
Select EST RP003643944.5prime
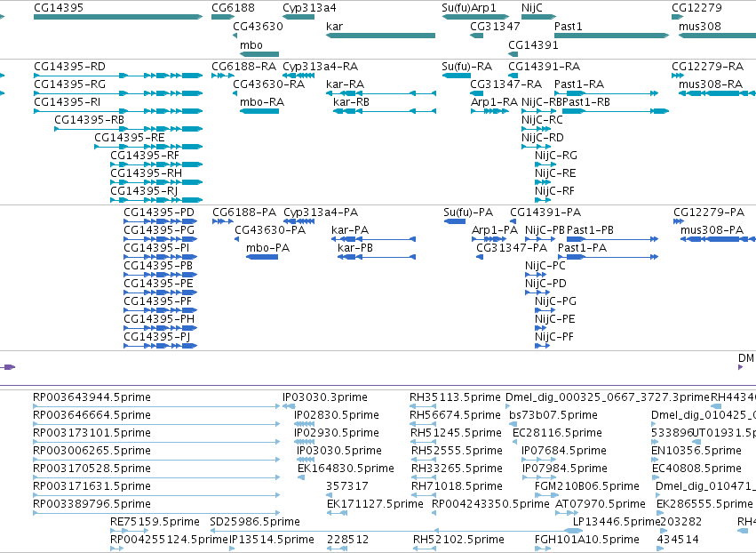92,397
